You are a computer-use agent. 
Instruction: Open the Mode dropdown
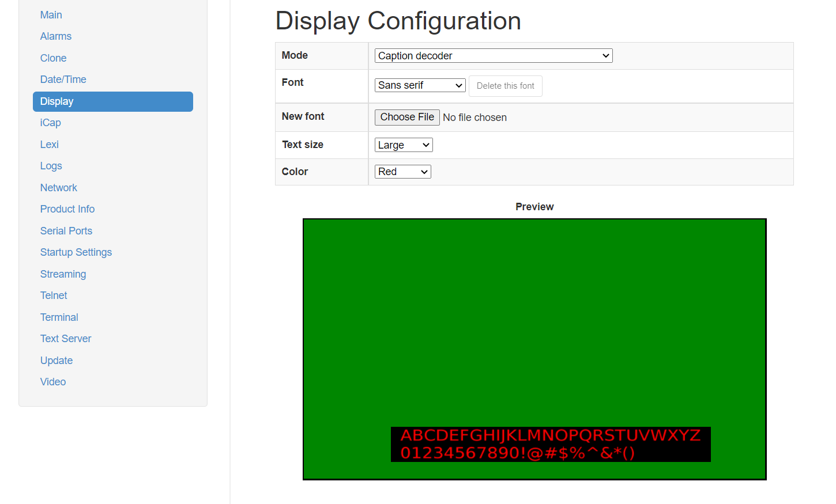[x=493, y=56]
